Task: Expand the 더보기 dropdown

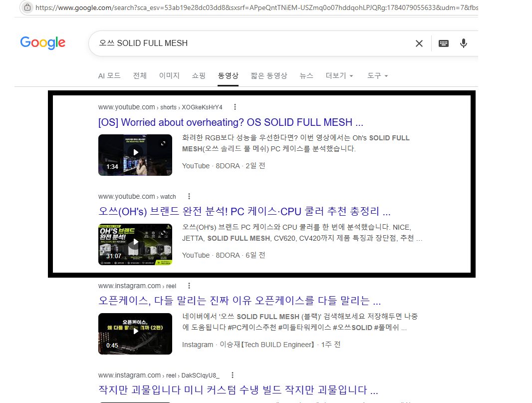Action: [x=339, y=76]
